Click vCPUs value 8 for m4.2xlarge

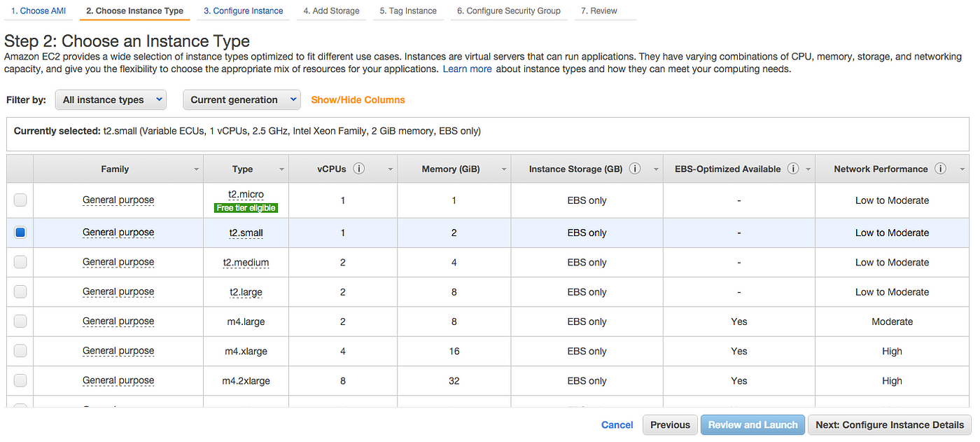coord(343,380)
